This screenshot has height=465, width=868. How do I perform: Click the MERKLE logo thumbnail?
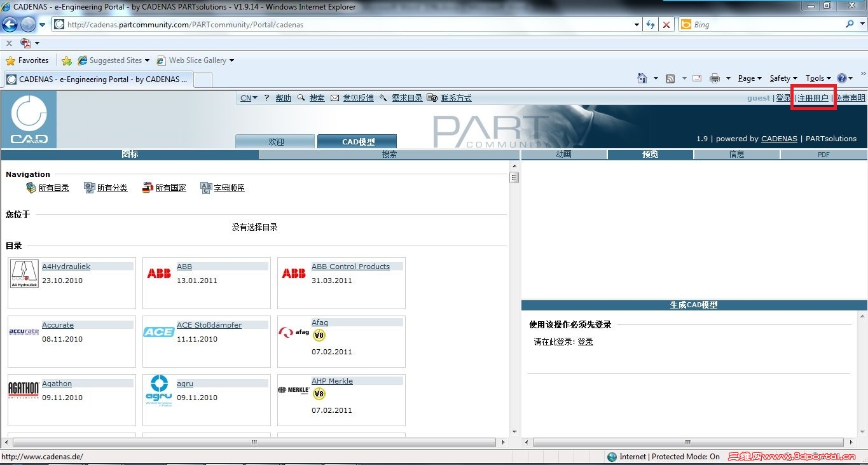[x=294, y=390]
